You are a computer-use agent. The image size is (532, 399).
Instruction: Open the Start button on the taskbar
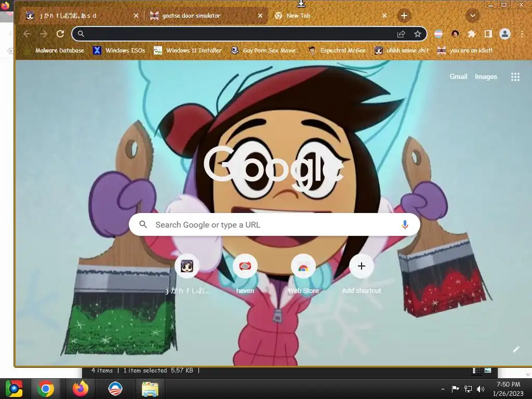(14, 389)
